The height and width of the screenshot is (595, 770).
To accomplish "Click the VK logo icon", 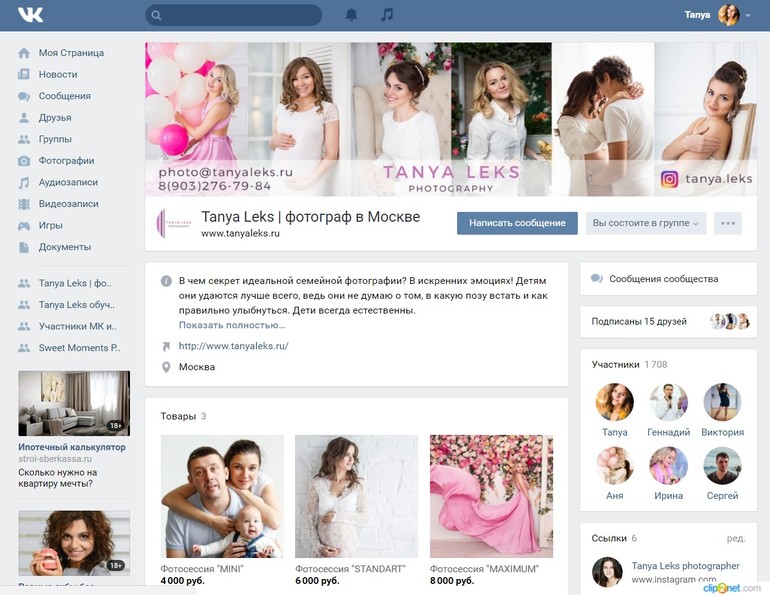I will (x=30, y=15).
